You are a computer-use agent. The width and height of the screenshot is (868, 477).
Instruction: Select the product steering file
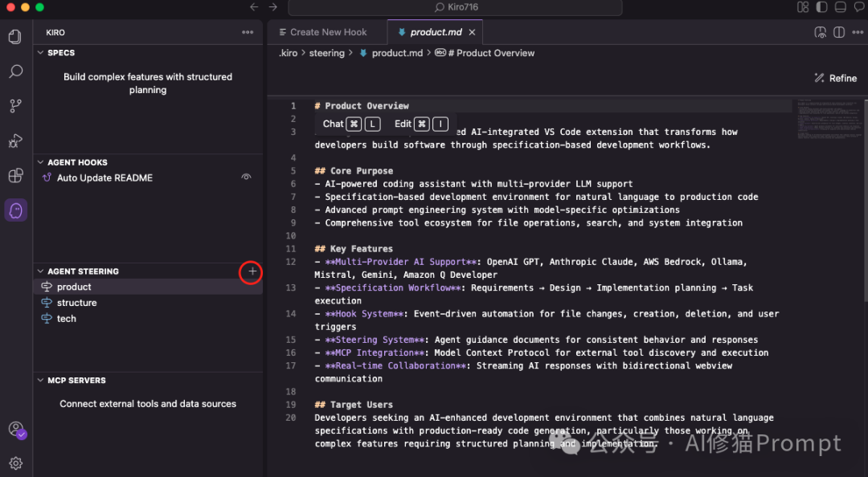tap(149, 287)
